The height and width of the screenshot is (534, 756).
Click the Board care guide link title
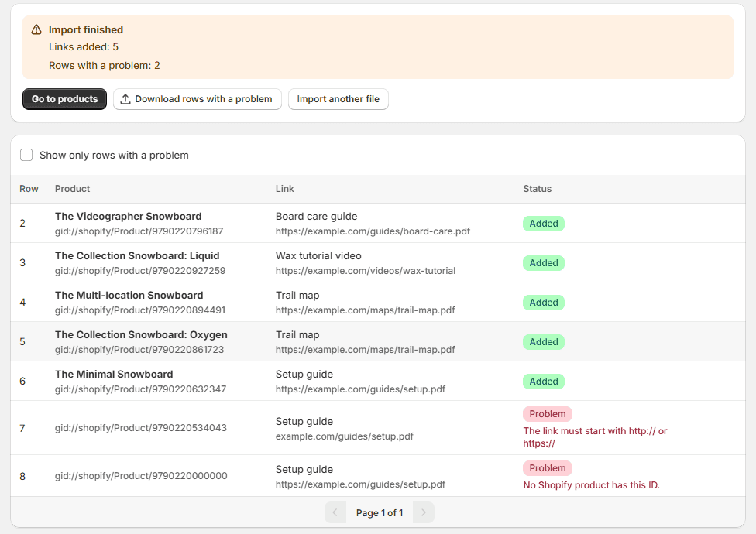pos(316,216)
